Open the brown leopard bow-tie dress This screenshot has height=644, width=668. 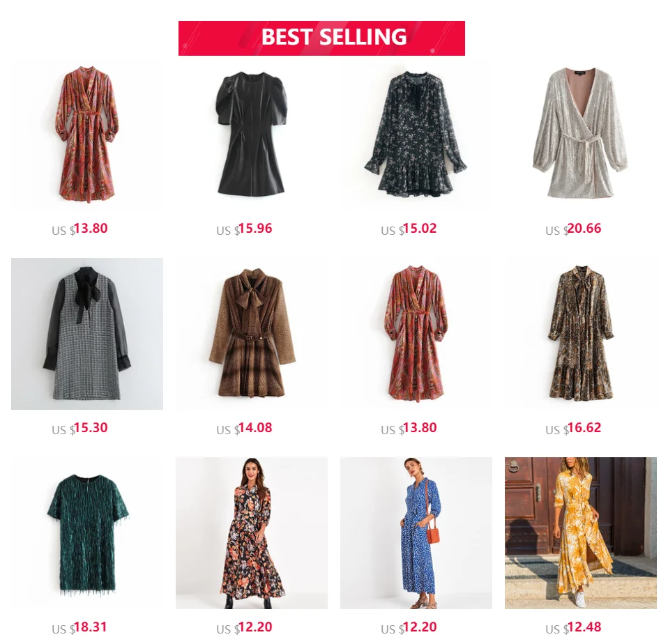point(251,333)
